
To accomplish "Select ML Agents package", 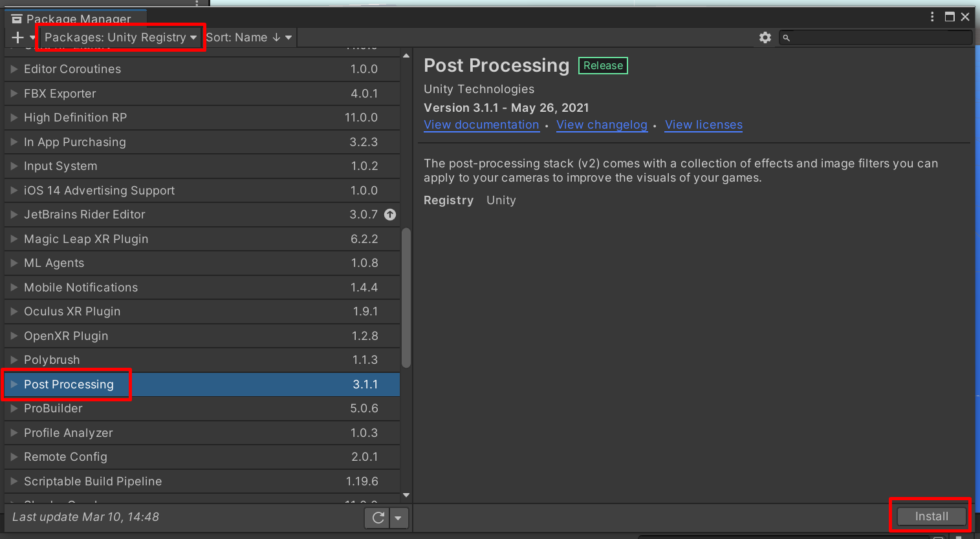I will (202, 263).
